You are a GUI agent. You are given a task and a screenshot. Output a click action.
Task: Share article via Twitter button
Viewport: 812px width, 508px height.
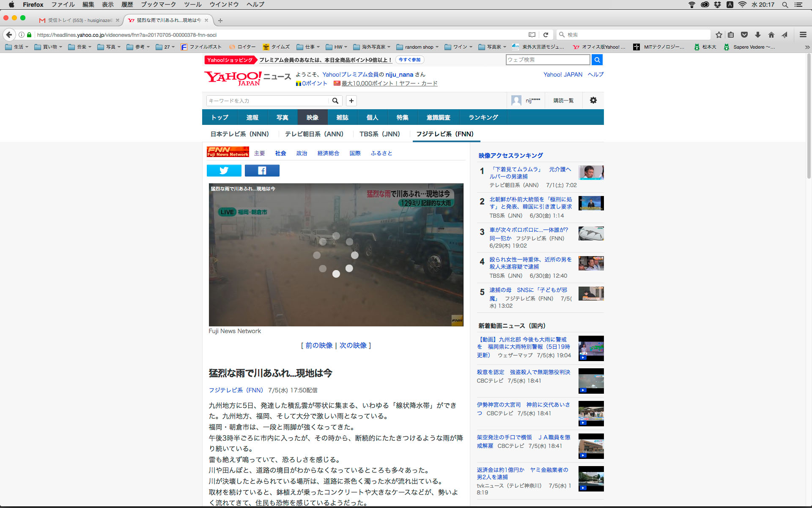click(x=224, y=171)
